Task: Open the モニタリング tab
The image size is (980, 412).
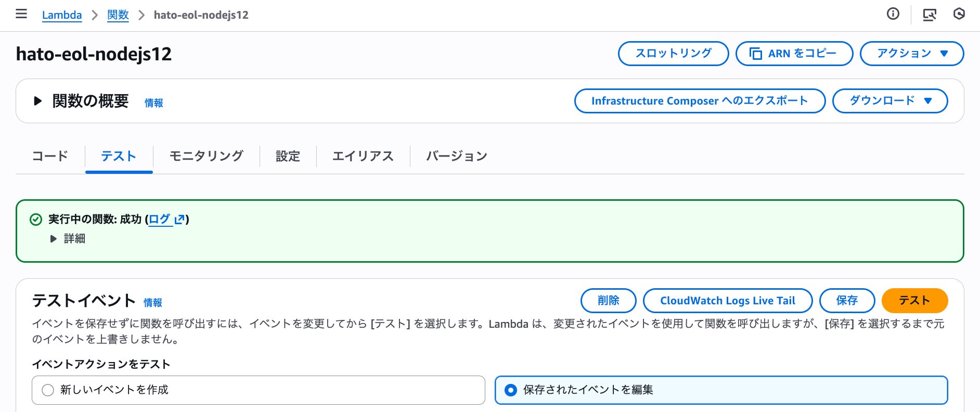Action: 207,156
